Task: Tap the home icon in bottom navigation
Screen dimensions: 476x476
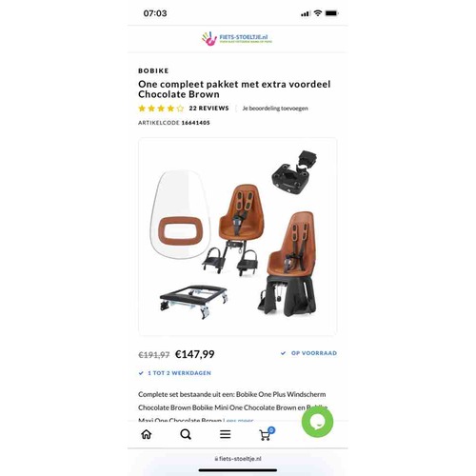Action: tap(147, 434)
